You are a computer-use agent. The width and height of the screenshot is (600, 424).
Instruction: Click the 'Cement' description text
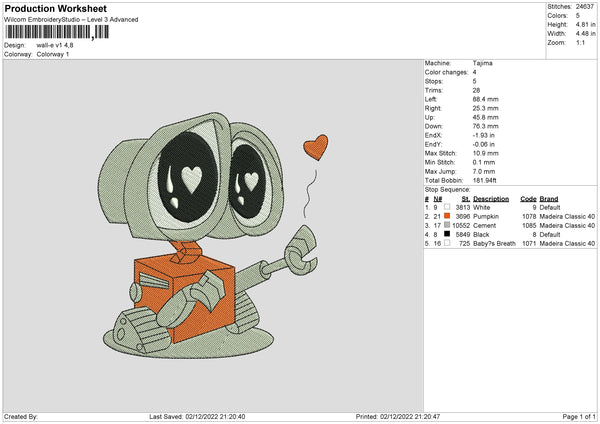click(x=484, y=226)
